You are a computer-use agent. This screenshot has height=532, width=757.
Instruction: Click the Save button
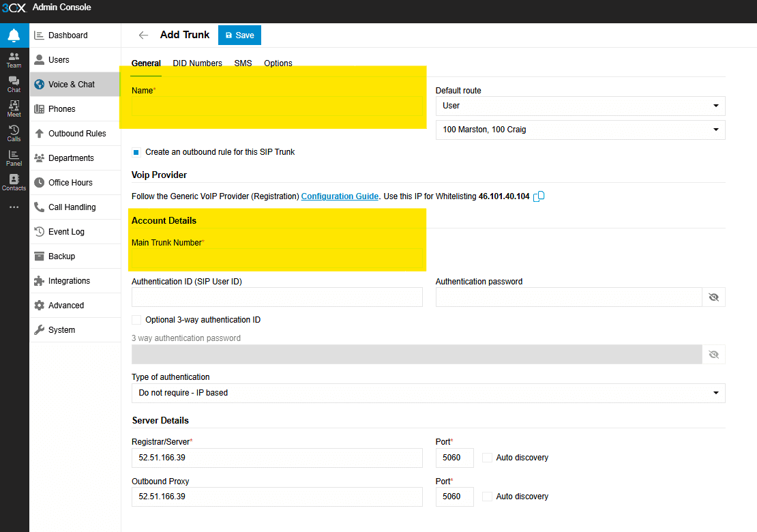point(239,35)
